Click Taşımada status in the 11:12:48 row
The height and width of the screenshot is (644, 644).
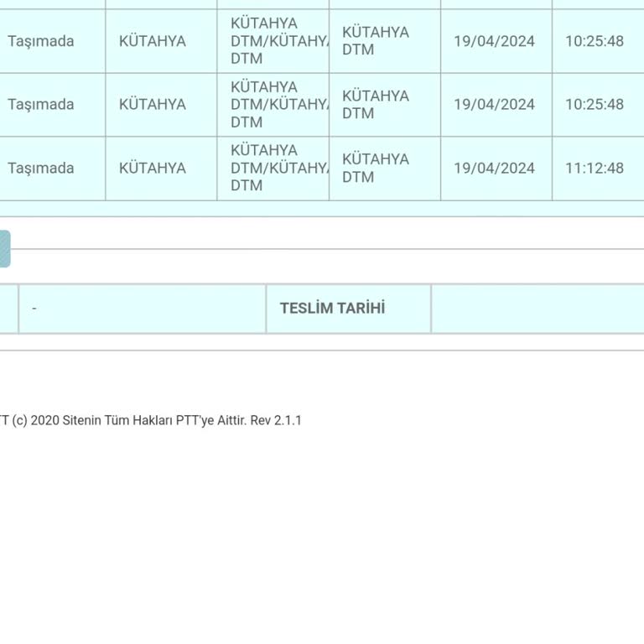coord(40,168)
